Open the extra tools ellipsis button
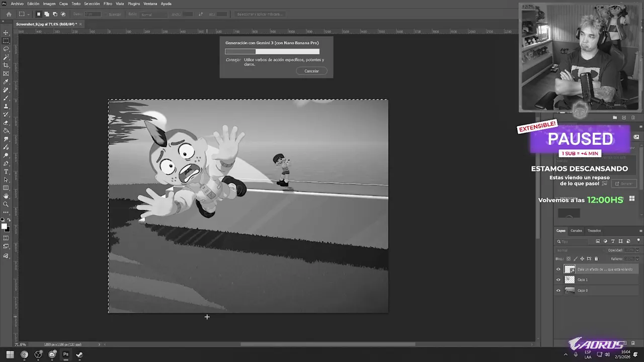 coord(6,212)
